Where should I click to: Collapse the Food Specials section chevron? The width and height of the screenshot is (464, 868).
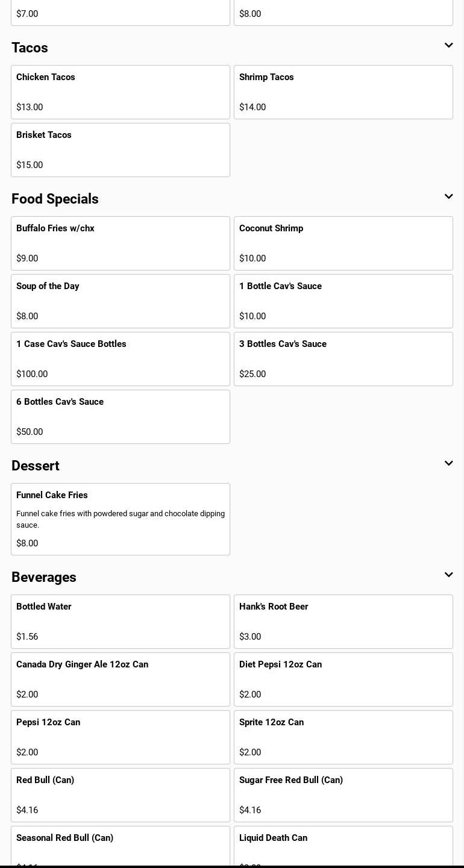(448, 197)
